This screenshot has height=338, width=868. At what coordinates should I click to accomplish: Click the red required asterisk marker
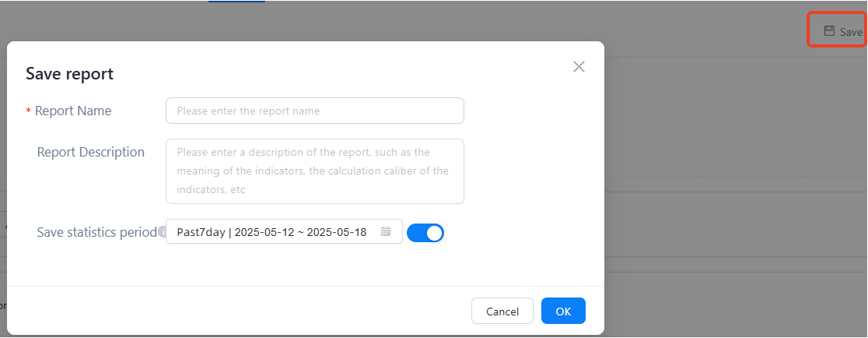[x=29, y=111]
